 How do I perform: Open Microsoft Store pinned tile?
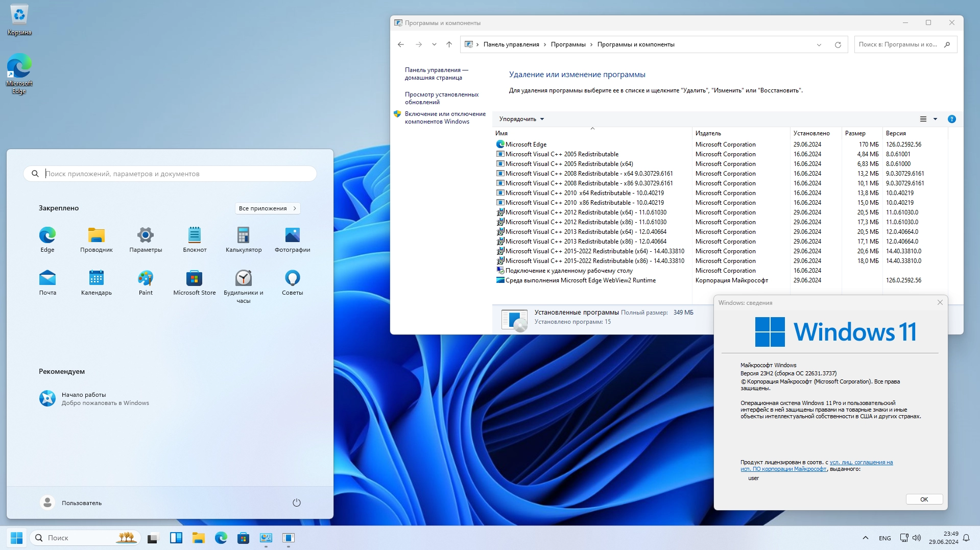(194, 278)
